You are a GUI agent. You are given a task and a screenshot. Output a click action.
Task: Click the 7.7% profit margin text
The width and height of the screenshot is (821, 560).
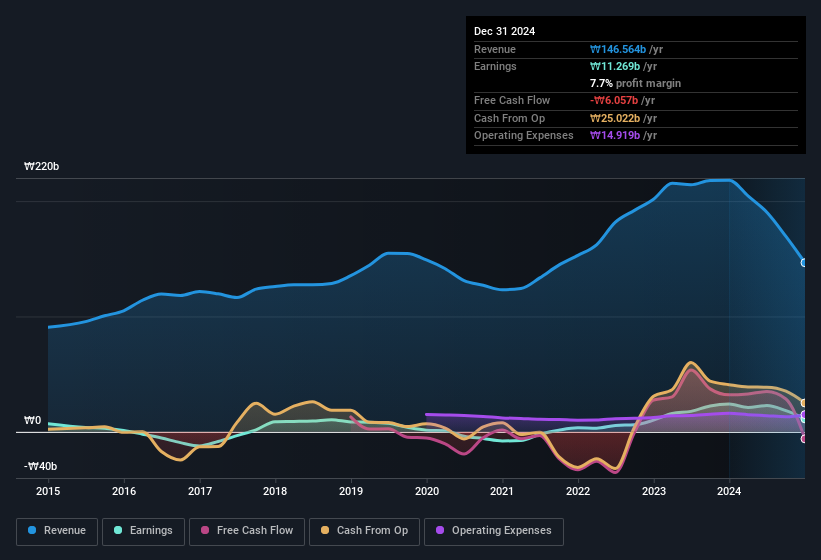click(635, 83)
